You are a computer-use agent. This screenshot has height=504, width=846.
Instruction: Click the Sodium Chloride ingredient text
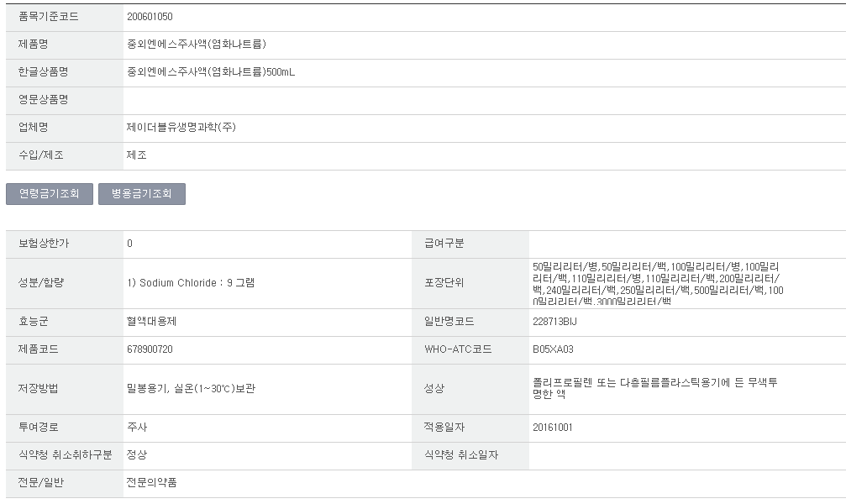pos(191,283)
